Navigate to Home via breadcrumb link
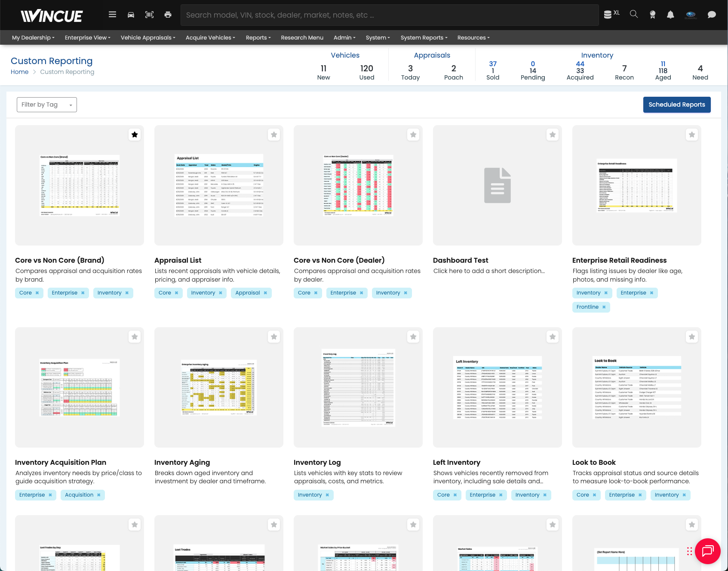728x571 pixels. coord(19,72)
